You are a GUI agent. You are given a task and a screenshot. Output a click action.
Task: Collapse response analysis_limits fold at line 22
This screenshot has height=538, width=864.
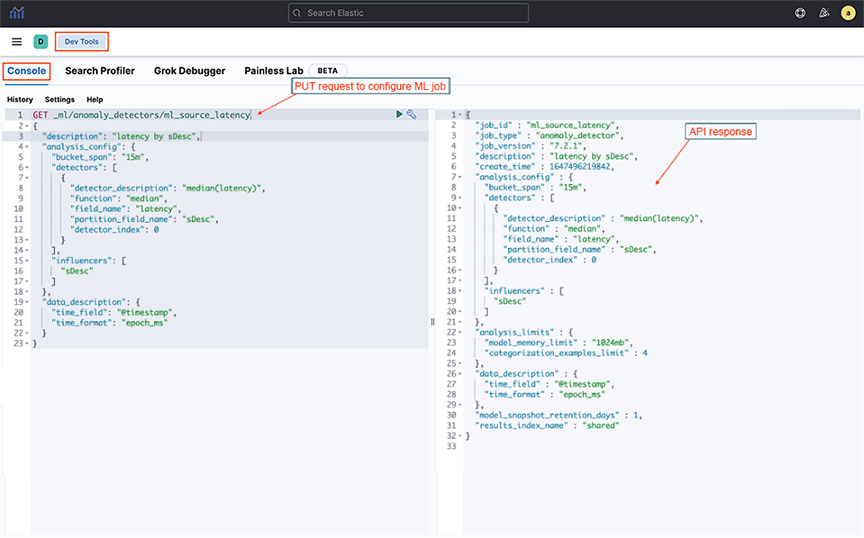pos(461,332)
